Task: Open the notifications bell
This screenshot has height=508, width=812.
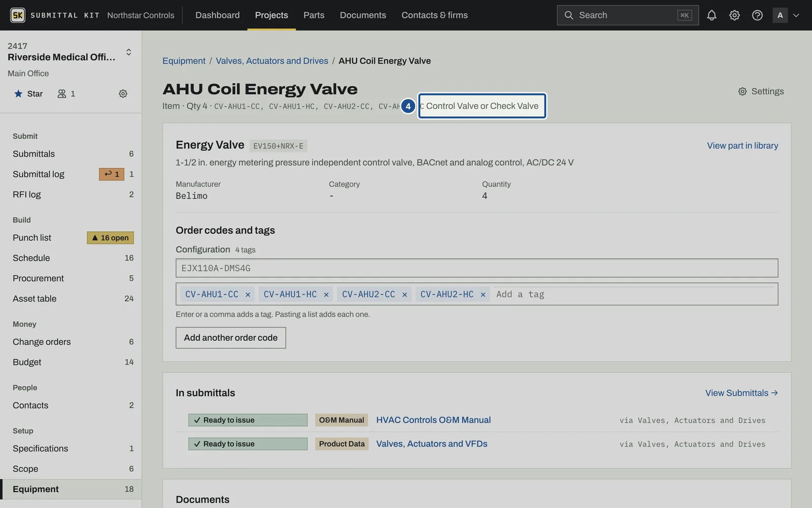Action: [x=712, y=15]
